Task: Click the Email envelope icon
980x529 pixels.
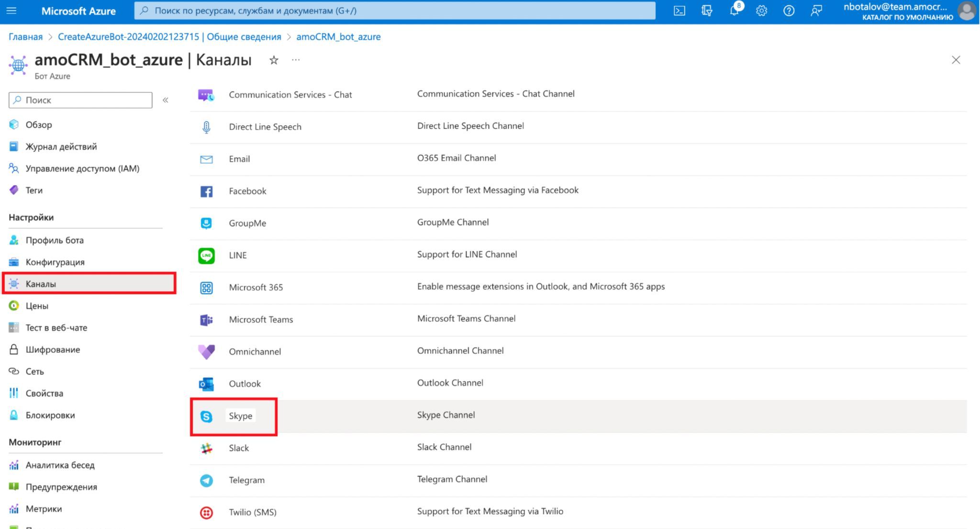Action: pyautogui.click(x=206, y=159)
